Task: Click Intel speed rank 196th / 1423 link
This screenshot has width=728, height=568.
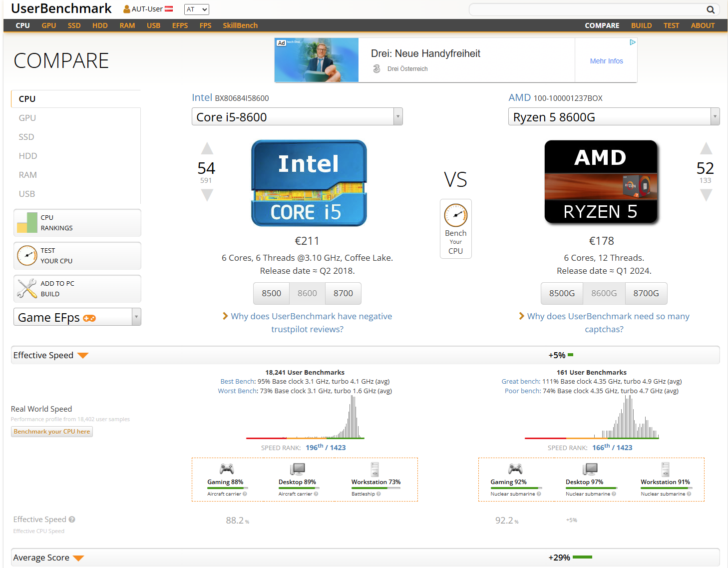Action: pos(326,447)
